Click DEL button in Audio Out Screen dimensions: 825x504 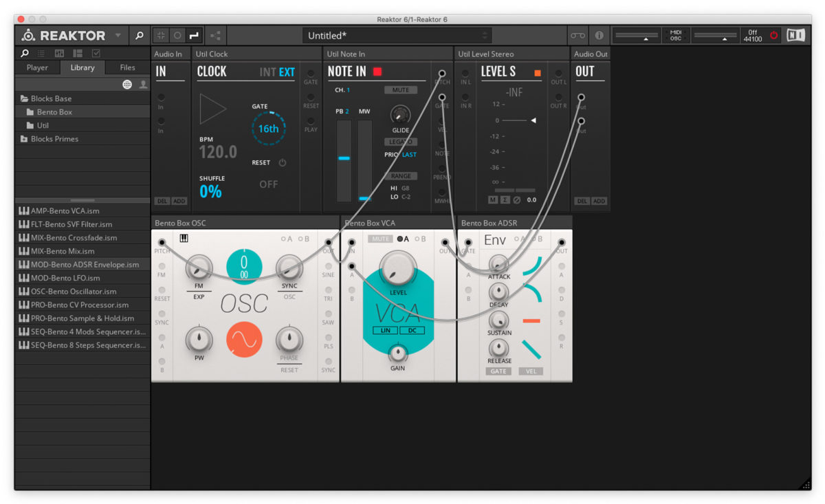pyautogui.click(x=582, y=201)
